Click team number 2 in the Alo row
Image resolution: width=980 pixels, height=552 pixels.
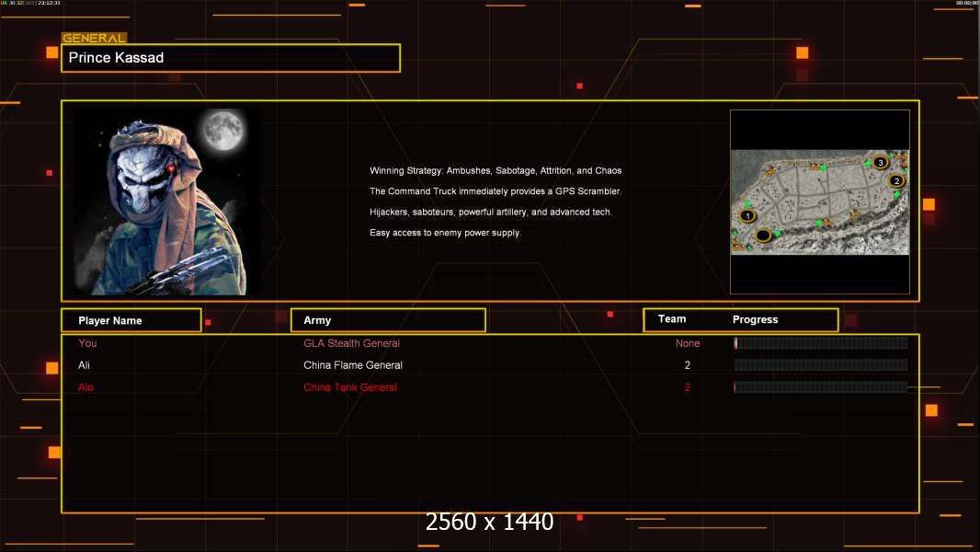[688, 387]
